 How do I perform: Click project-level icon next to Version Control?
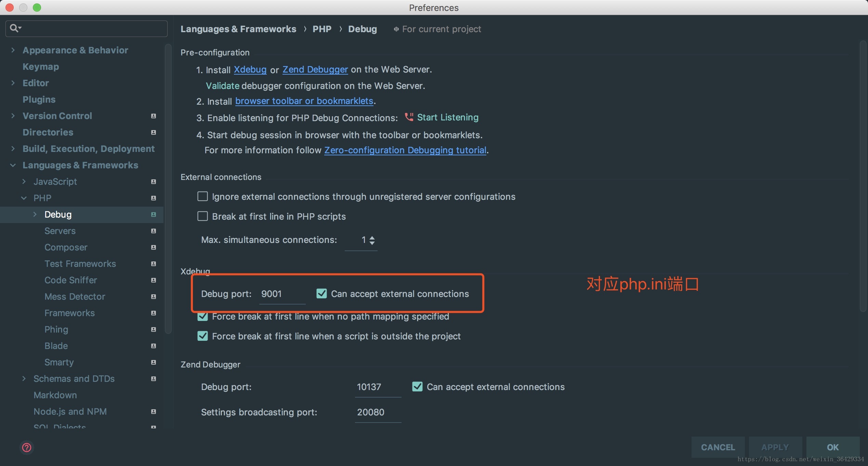click(154, 116)
